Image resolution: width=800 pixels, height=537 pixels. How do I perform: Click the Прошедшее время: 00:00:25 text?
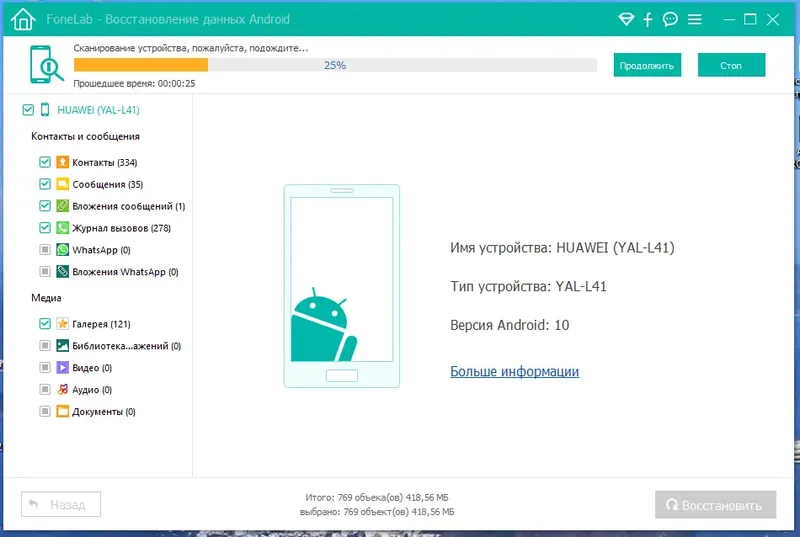coord(134,84)
